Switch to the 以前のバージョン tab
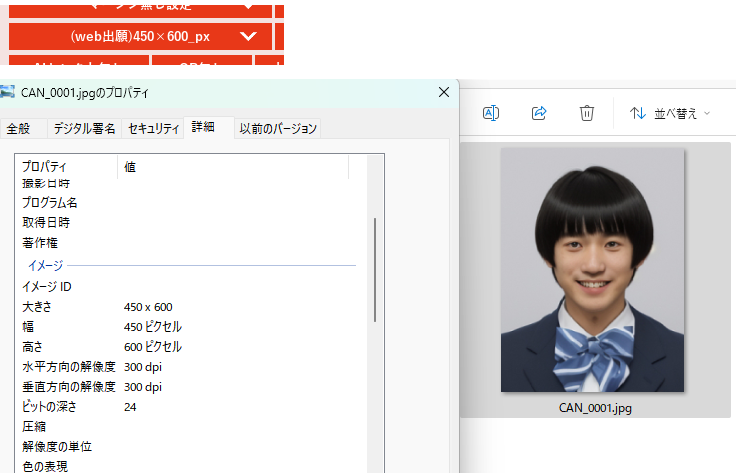The height and width of the screenshot is (473, 736). pos(278,128)
